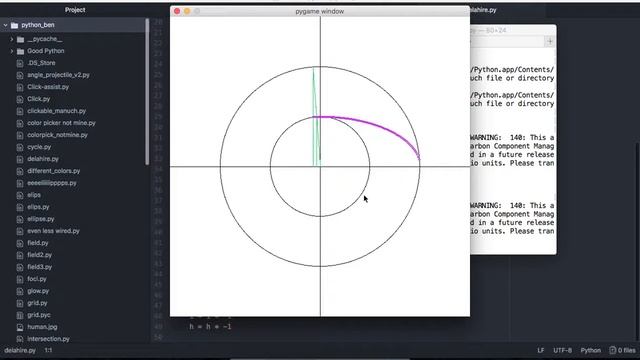Click the file icon beside .DS_Store
640x360 pixels.
click(20, 63)
